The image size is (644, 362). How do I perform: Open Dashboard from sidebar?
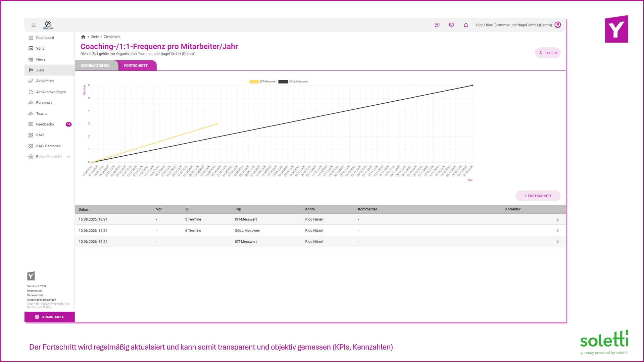point(50,38)
